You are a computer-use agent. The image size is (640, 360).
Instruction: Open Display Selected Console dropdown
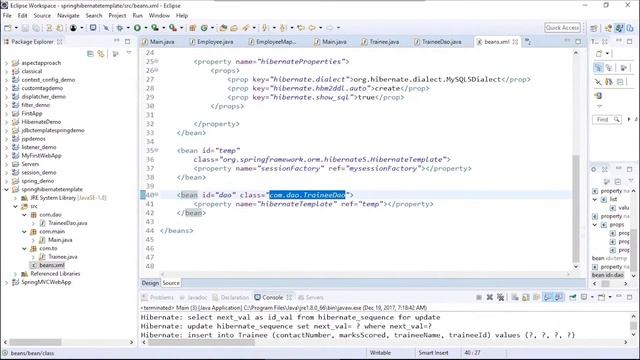coord(592,297)
